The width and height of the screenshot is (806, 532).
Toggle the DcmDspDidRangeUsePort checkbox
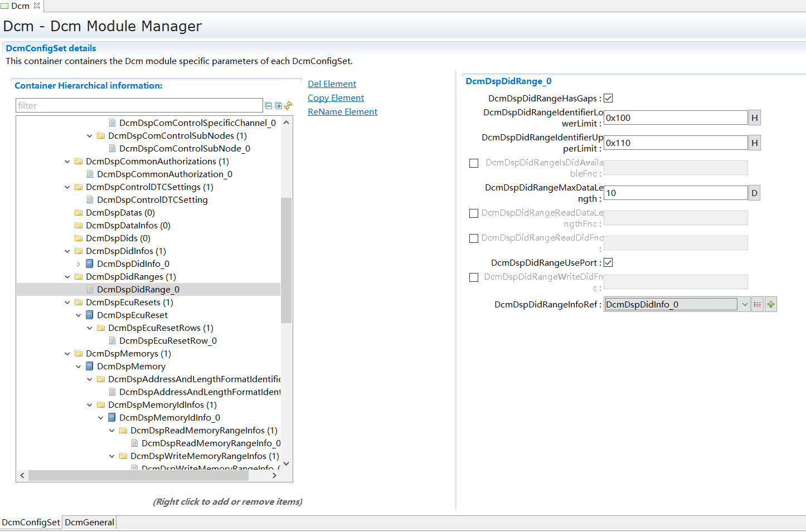pyautogui.click(x=608, y=263)
